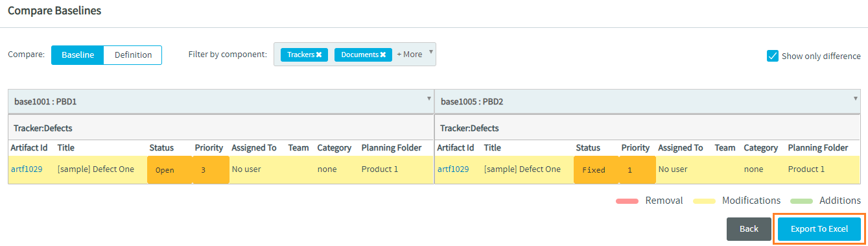The image size is (868, 246).
Task: Click [sample] Defect One title in PBD1
Action: [96, 169]
